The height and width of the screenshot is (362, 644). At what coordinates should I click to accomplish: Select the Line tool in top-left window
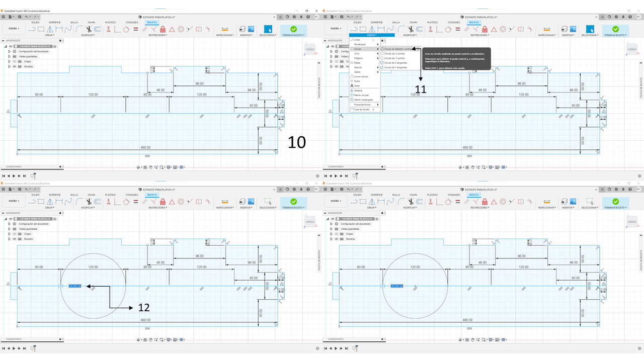(x=33, y=29)
